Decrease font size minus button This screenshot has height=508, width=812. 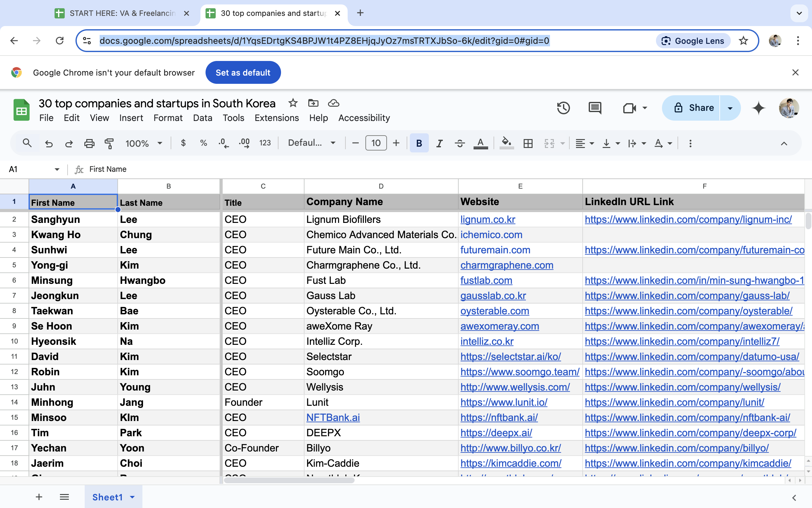(355, 143)
